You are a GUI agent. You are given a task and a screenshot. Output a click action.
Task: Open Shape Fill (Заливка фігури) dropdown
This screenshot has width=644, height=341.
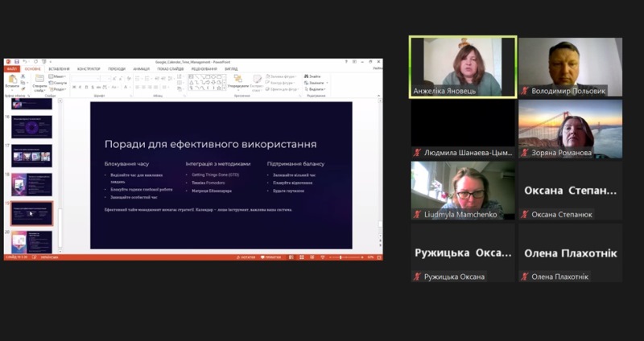coord(281,76)
